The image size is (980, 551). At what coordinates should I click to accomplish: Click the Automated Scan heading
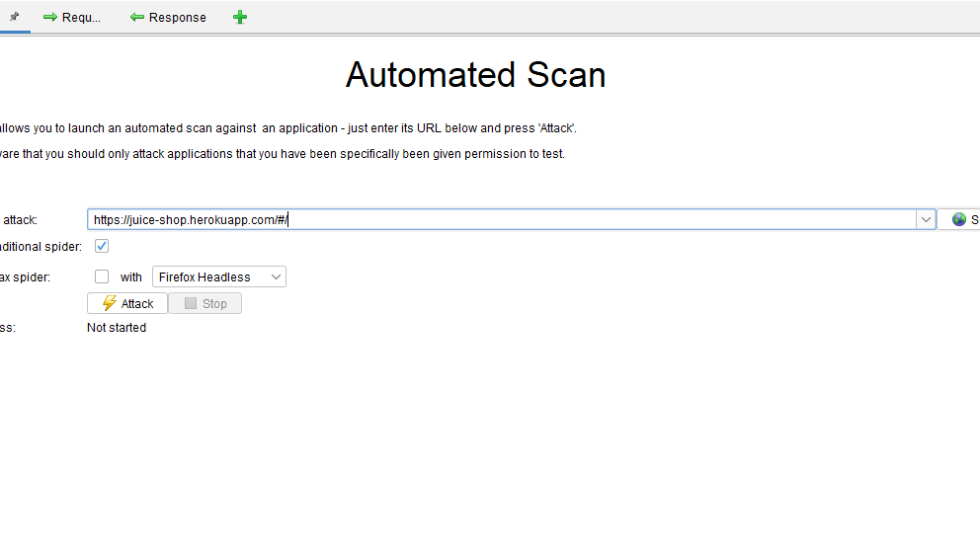475,75
